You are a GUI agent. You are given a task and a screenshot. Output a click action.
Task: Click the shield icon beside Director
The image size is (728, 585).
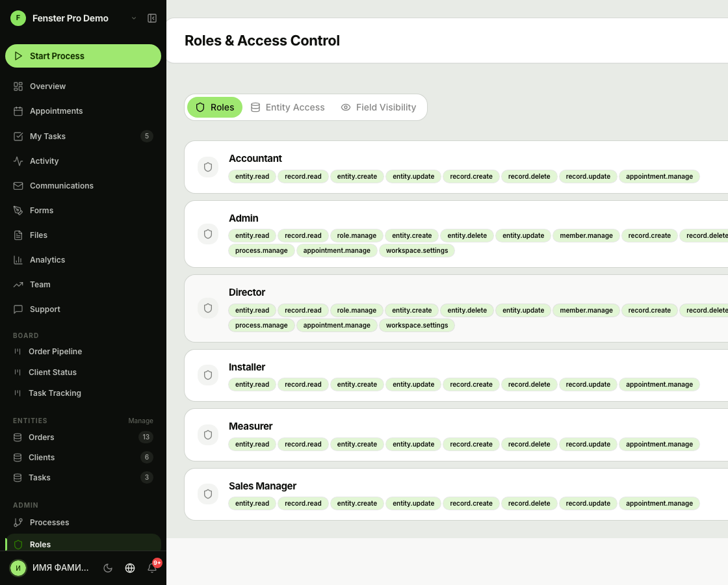point(208,308)
